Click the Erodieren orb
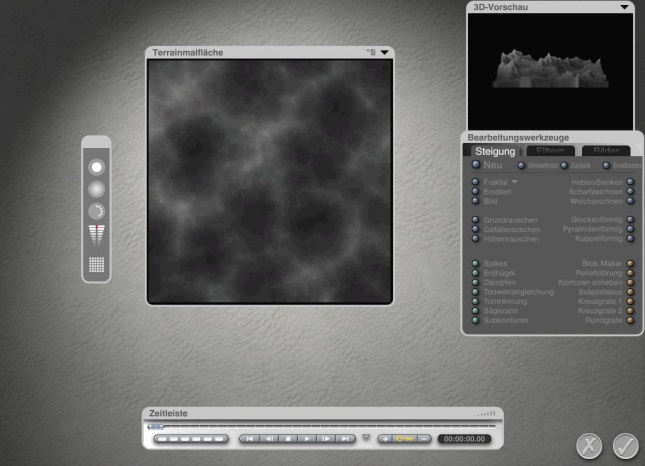This screenshot has width=645, height=466. click(x=606, y=165)
